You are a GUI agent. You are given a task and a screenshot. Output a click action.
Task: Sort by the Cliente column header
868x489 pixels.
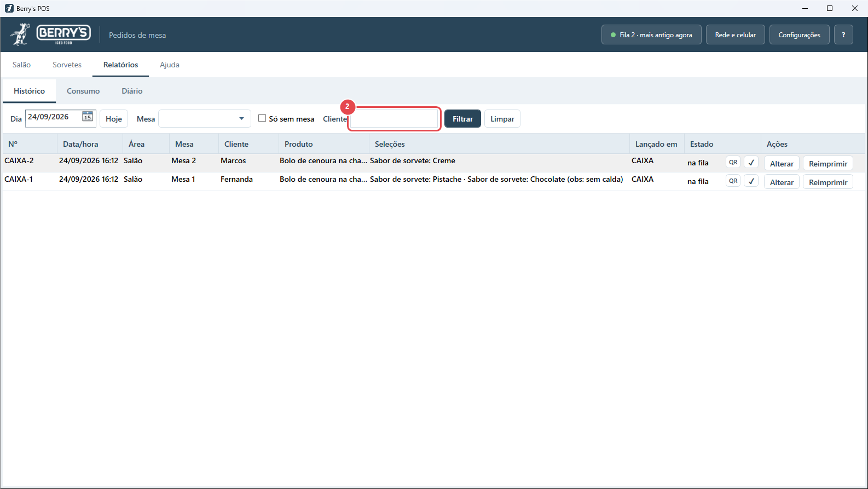tap(248, 144)
